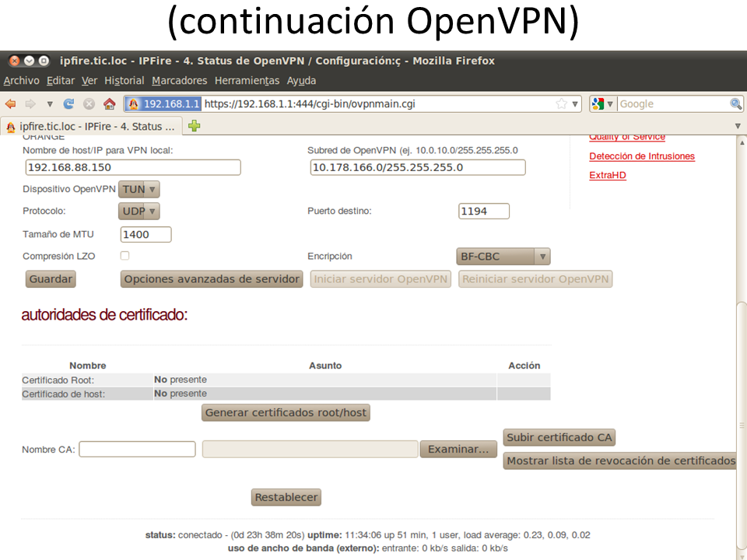
Task: Click Opciones avanzadas de servidor button
Action: tap(212, 279)
